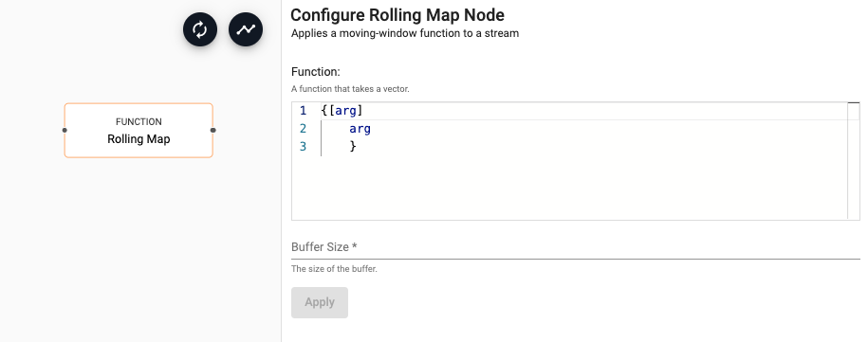
Task: Focus the Buffer Size input field
Action: tap(576, 247)
